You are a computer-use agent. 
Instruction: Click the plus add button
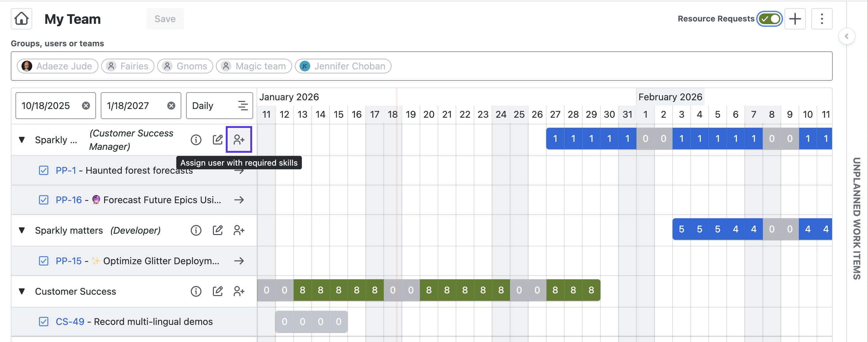coord(795,19)
